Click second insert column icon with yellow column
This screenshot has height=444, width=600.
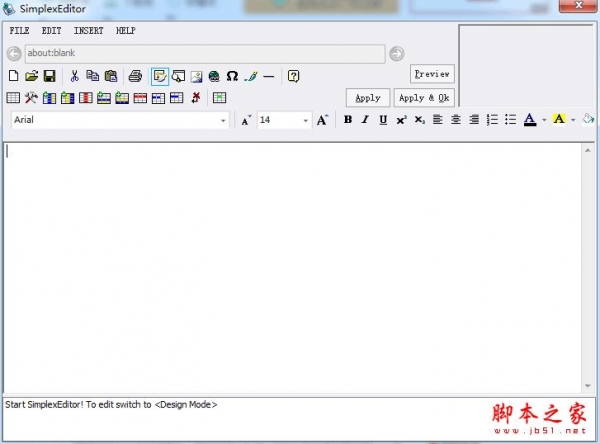click(67, 98)
